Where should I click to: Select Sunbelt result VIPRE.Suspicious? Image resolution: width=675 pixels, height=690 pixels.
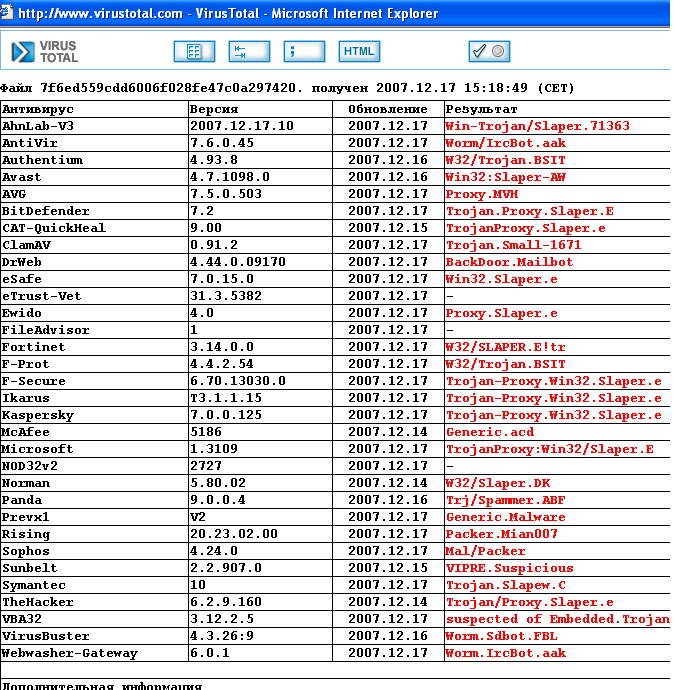(509, 569)
